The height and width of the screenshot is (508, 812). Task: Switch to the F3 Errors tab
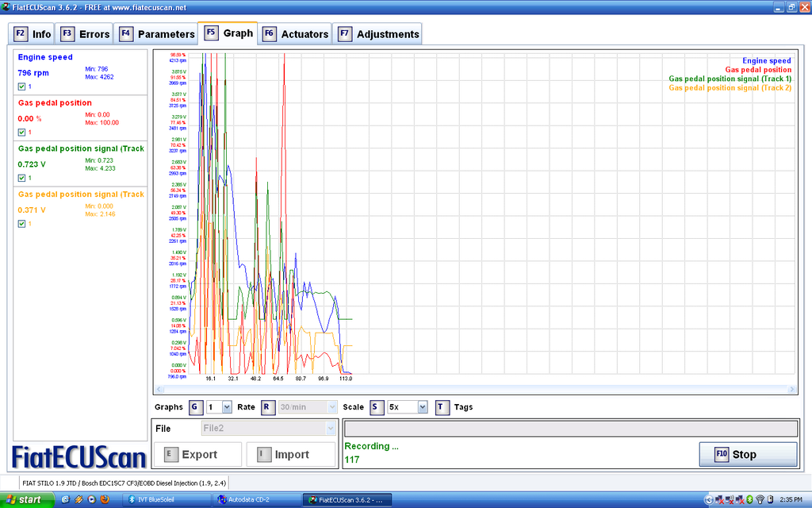click(x=84, y=34)
